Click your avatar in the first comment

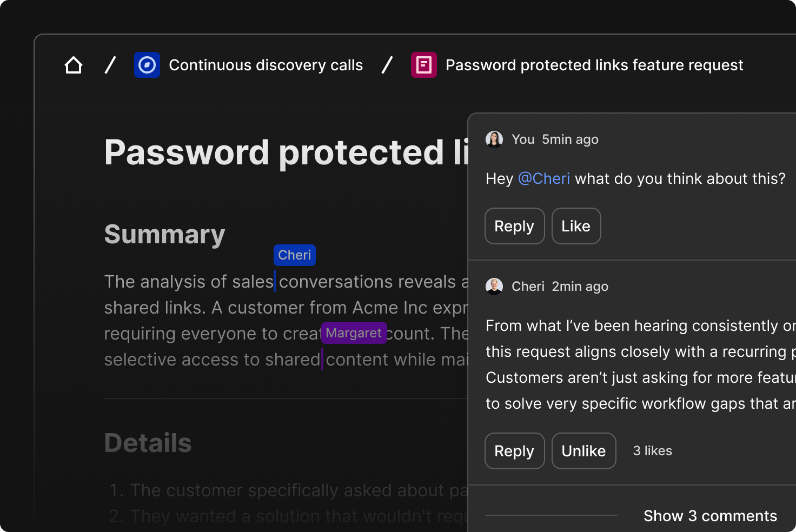(494, 139)
